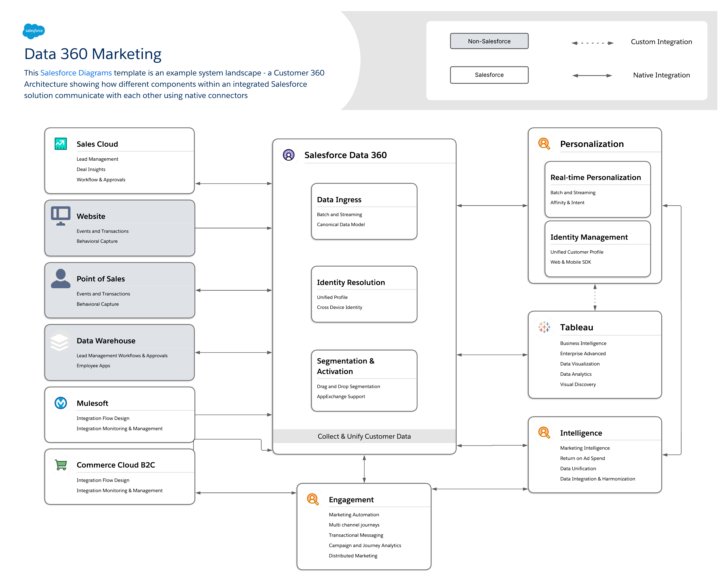Click the Tableau logo icon
This screenshot has height=581, width=728.
click(x=544, y=327)
